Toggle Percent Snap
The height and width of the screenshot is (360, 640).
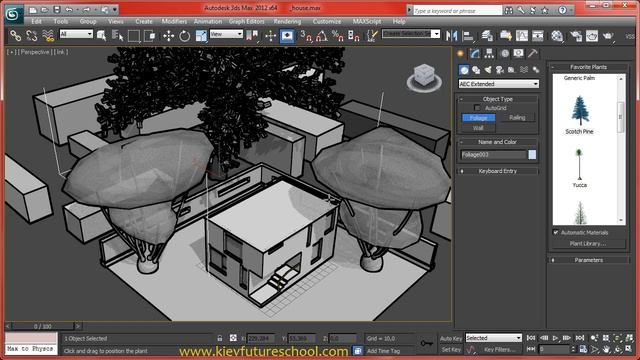[x=338, y=36]
